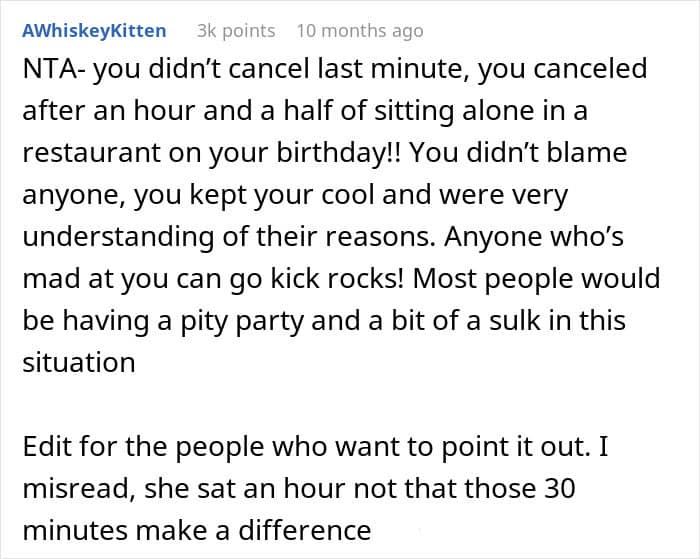Image resolution: width=700 pixels, height=559 pixels.
Task: Open the AWhiskeyKitten user profile
Action: click(94, 31)
